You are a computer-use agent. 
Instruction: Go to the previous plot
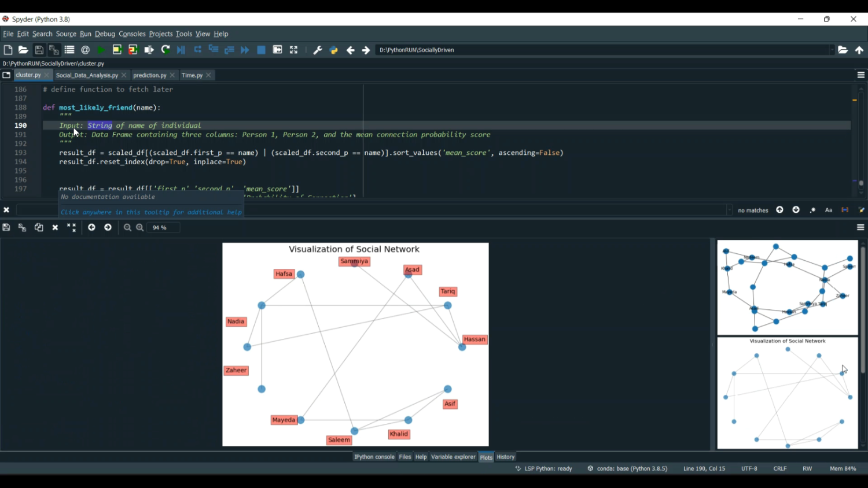tap(91, 228)
